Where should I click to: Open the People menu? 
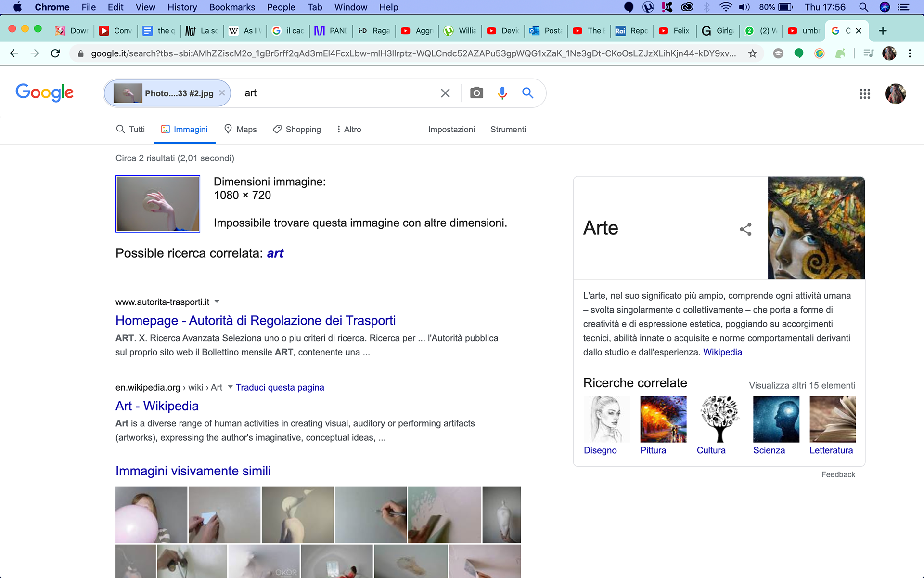pyautogui.click(x=281, y=7)
